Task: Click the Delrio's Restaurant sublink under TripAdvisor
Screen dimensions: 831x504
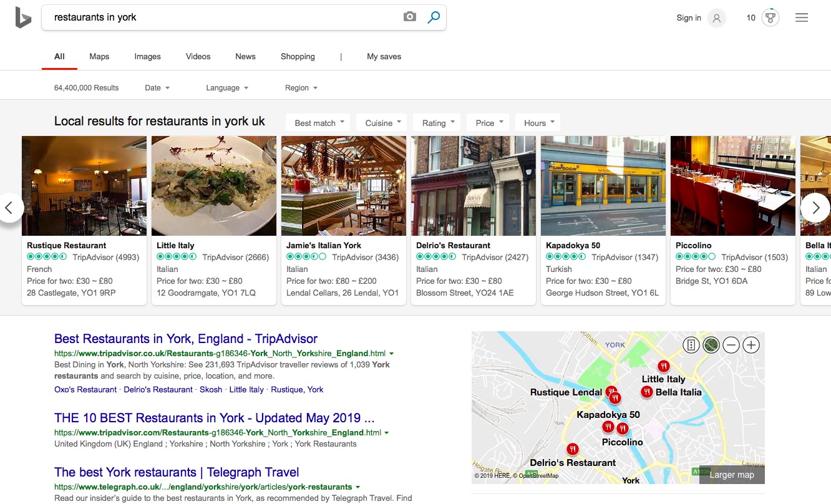Action: 158,389
